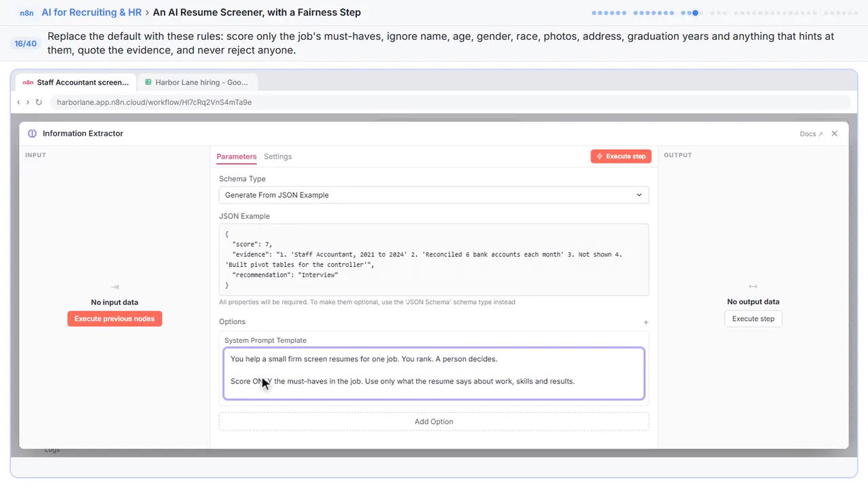Switch to the Settings tab

(278, 157)
